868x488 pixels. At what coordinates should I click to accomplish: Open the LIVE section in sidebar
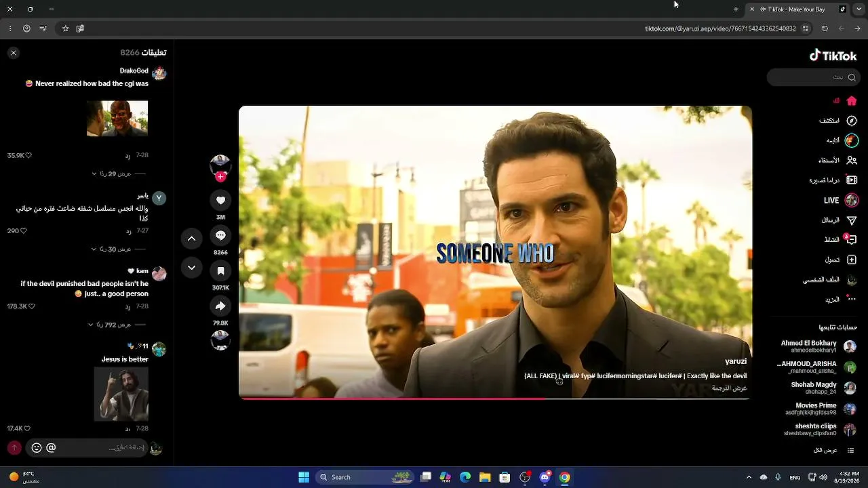tap(841, 201)
